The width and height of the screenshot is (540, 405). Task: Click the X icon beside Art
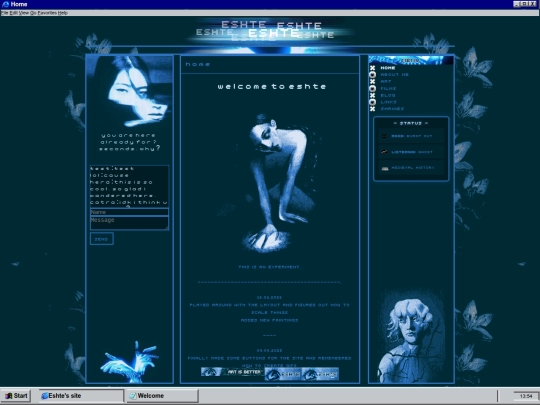tap(372, 82)
